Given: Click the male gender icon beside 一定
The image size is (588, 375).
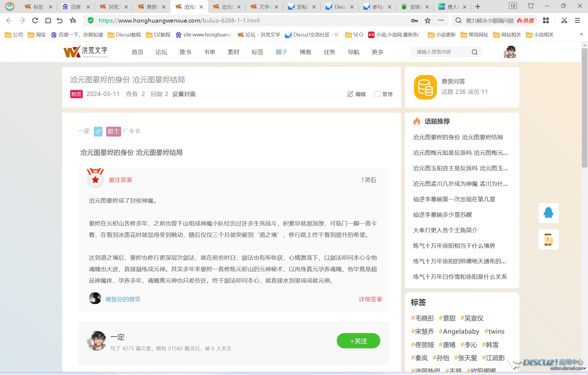Looking at the screenshot, I should (98, 132).
